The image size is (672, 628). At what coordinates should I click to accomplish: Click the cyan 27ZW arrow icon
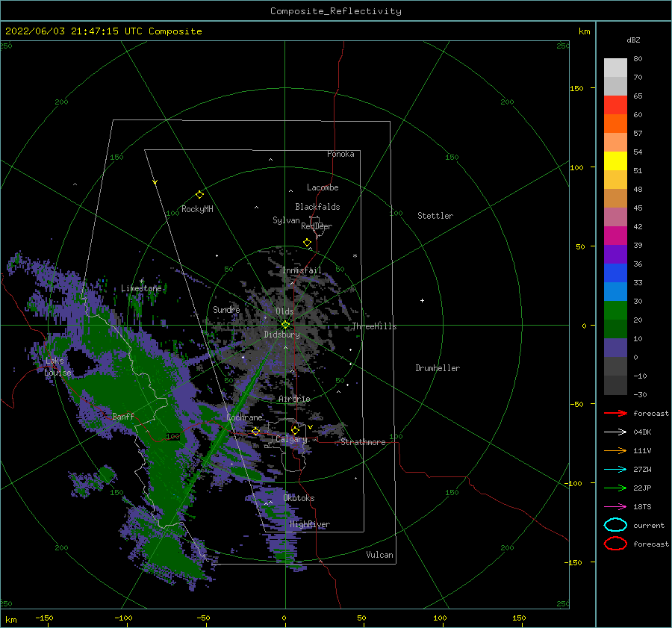[615, 470]
